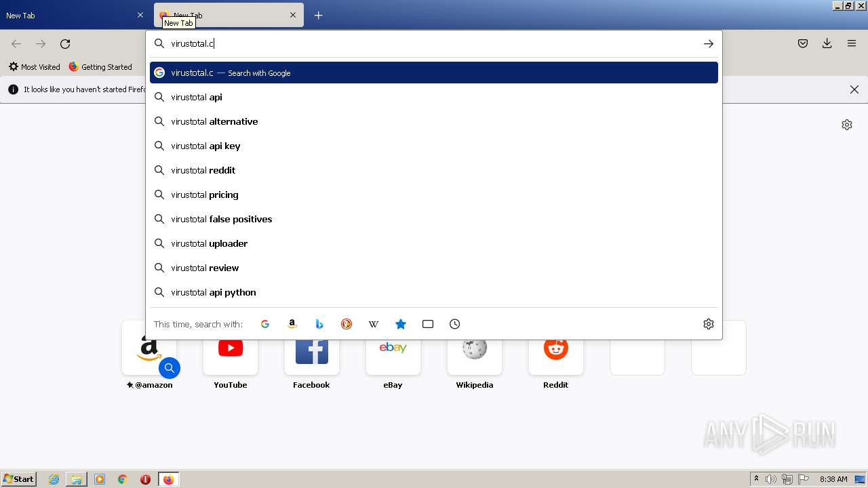Close the active New Tab

tap(293, 15)
